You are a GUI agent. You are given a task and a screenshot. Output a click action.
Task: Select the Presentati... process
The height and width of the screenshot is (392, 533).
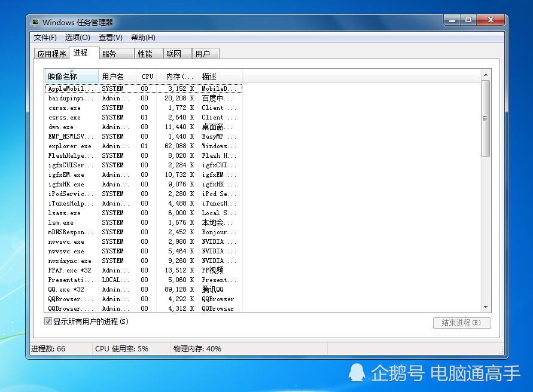tap(144, 280)
